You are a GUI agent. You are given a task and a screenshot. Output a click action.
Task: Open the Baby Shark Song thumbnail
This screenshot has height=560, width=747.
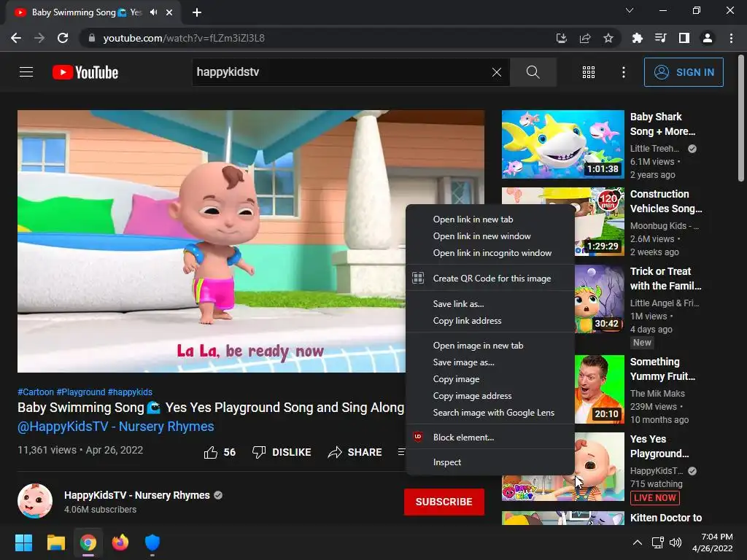[562, 144]
